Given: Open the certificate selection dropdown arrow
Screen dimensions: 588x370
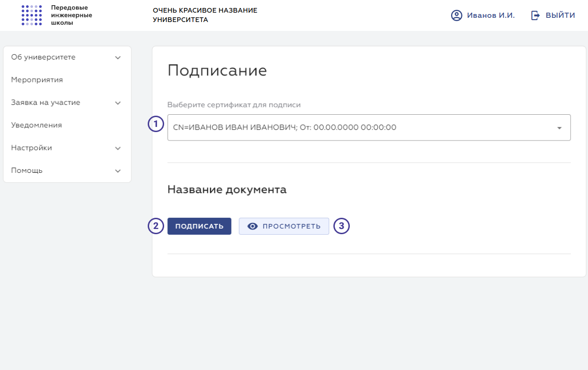Looking at the screenshot, I should click(x=559, y=128).
